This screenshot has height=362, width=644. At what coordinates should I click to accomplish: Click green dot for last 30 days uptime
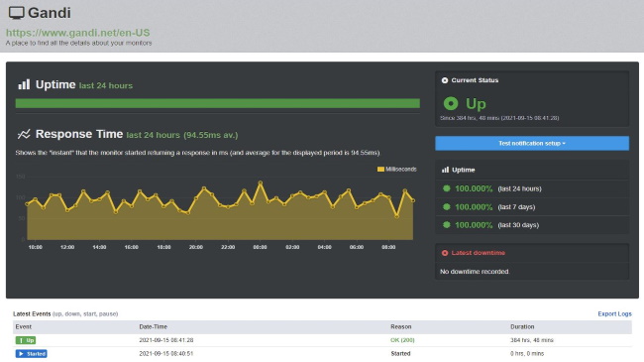pos(447,224)
